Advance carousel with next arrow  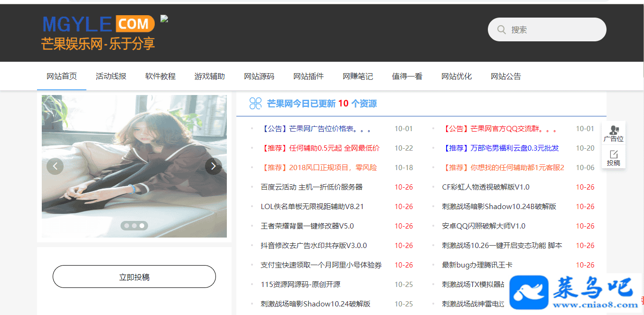214,166
